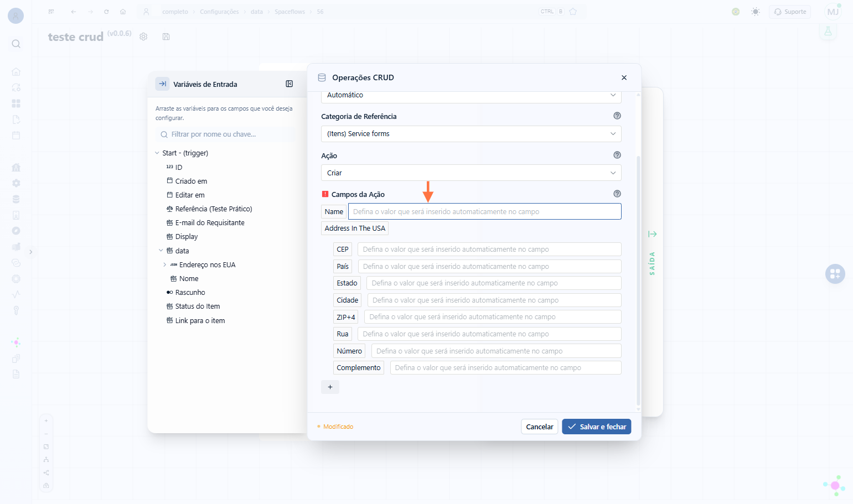Click the 56 breadcrumb item
This screenshot has width=853, height=504.
click(320, 12)
